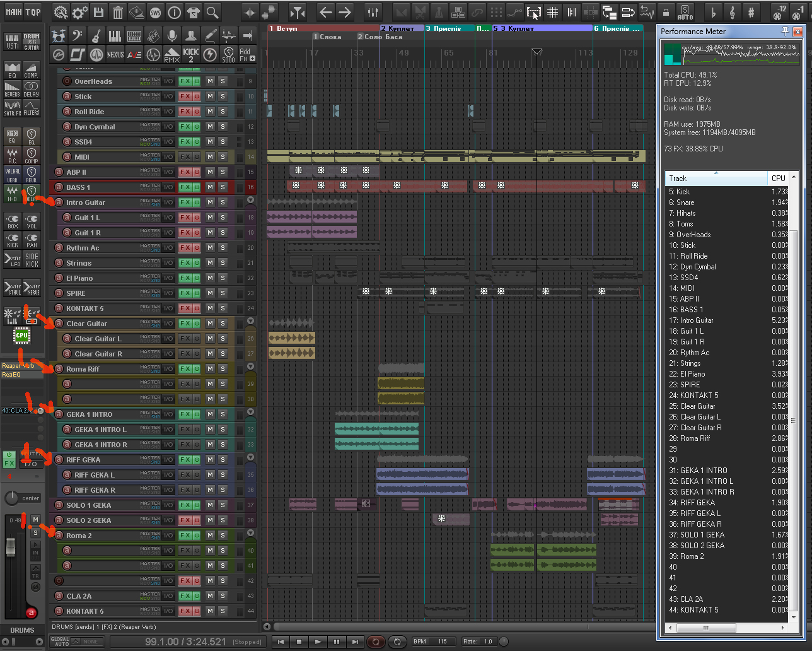Click the Add FX button
812x651 pixels.
[x=247, y=55]
